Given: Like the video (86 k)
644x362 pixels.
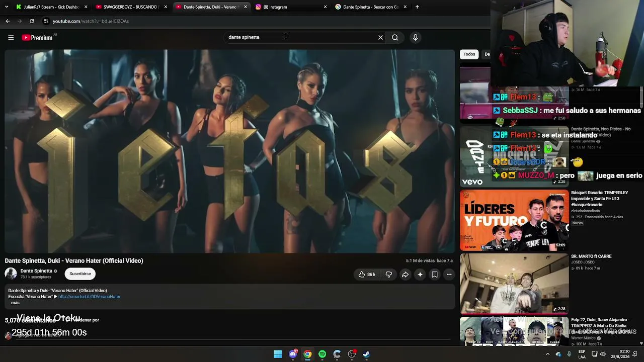Looking at the screenshot, I should click(367, 275).
